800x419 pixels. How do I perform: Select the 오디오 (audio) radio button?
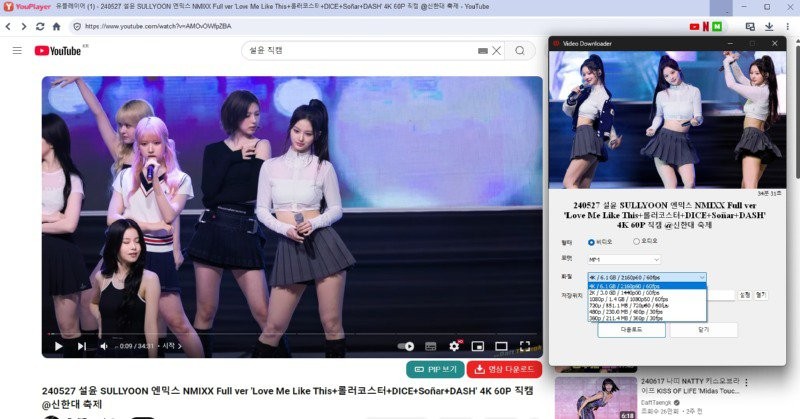(636, 241)
